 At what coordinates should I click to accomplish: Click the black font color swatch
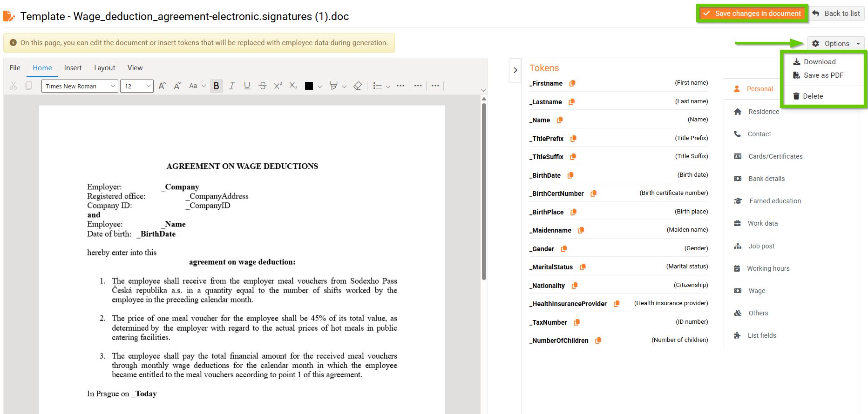pos(309,86)
